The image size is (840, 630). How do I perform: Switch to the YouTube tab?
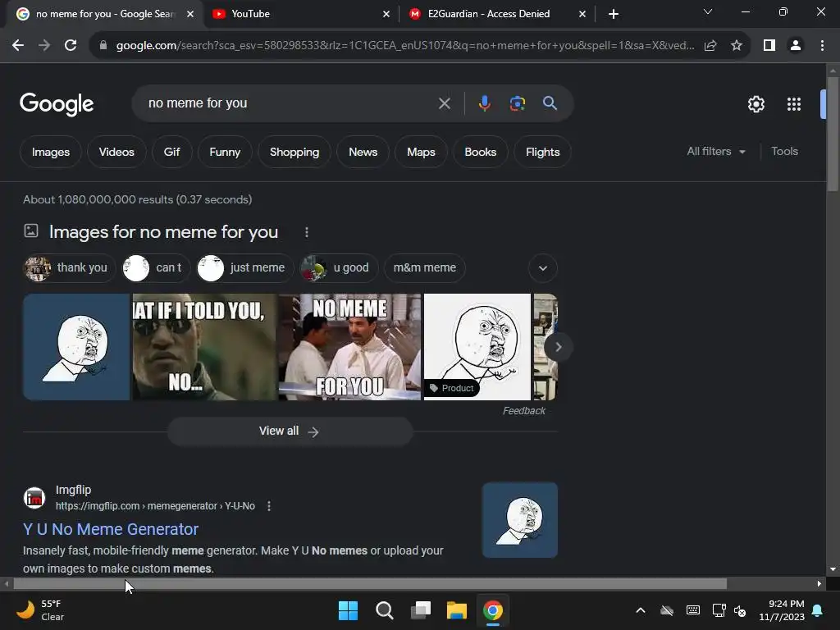(300, 14)
